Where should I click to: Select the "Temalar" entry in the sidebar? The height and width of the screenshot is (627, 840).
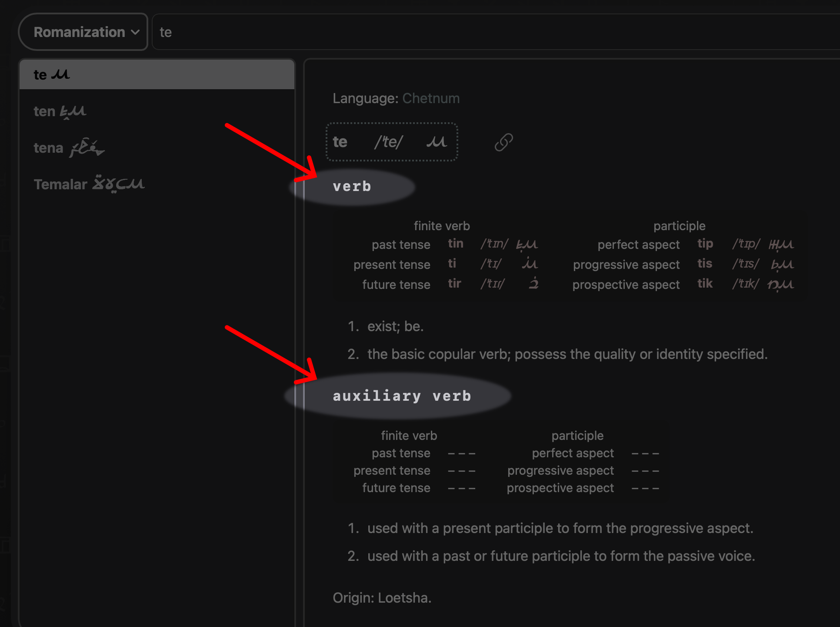click(89, 183)
